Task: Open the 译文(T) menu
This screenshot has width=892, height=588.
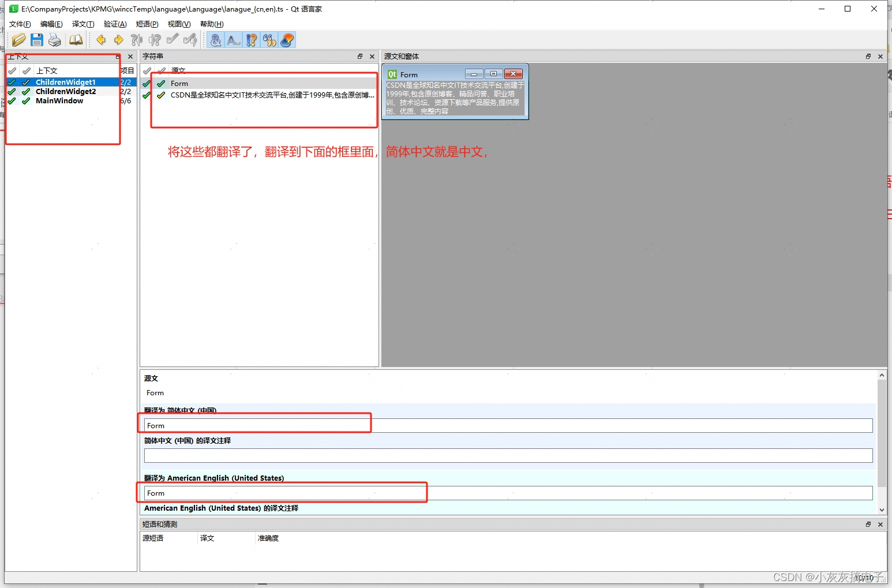Action: pyautogui.click(x=83, y=24)
